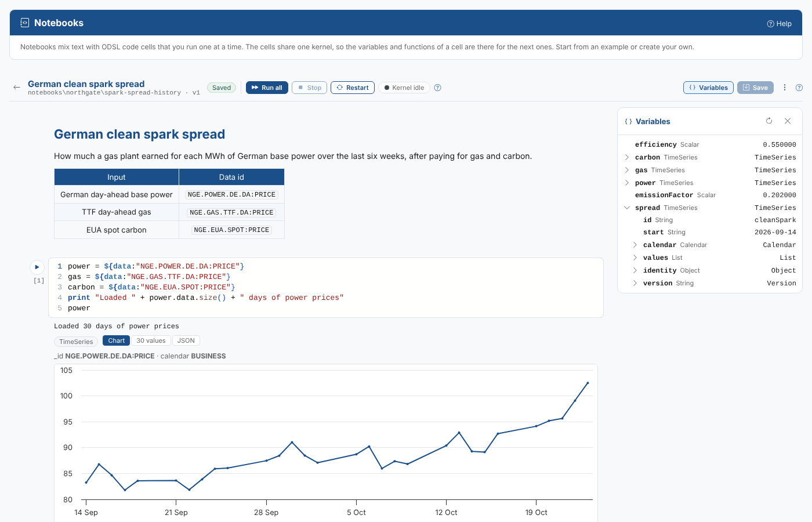
Task: Click the id value cleanSpark
Action: click(x=775, y=220)
